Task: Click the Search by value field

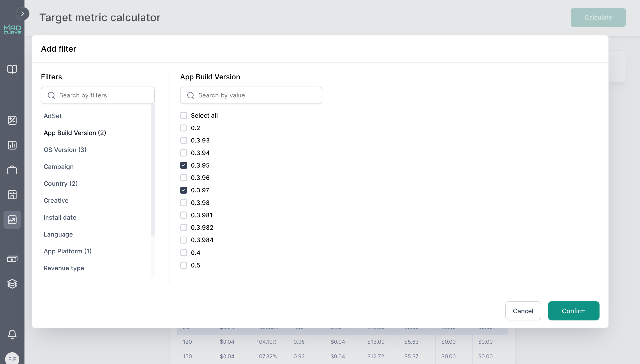Action: tap(251, 95)
